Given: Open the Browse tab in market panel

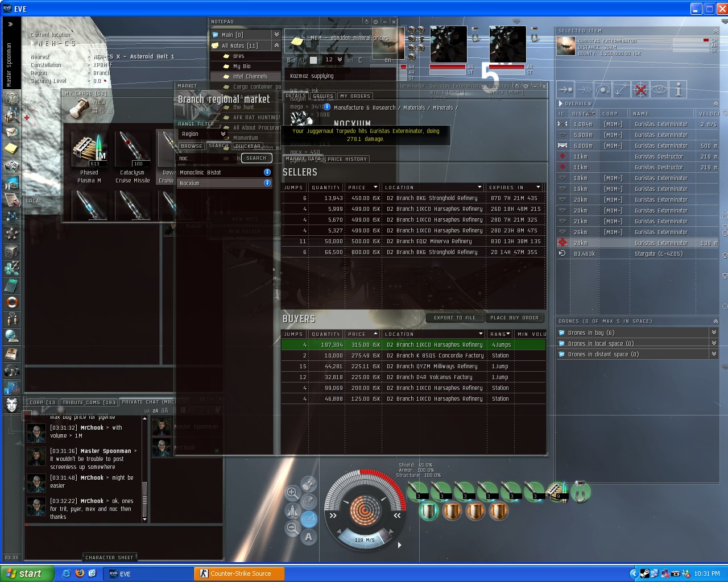Looking at the screenshot, I should (x=191, y=146).
